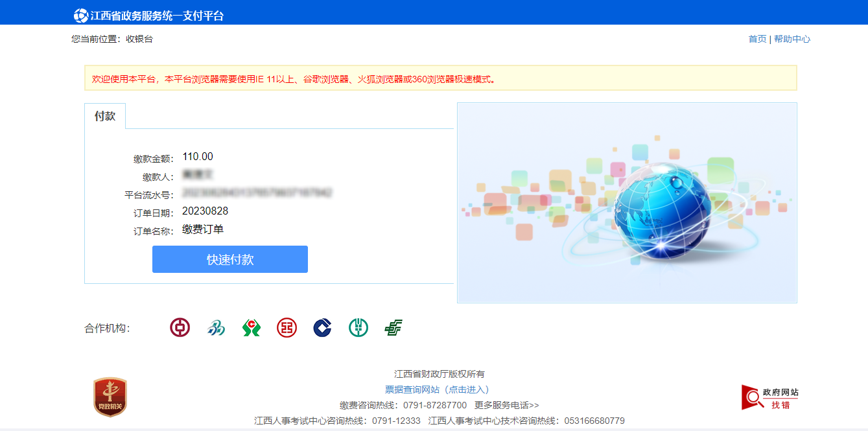Screen dimensions: 868x431
Task: Go to 首页 from top navigation
Action: pos(757,39)
